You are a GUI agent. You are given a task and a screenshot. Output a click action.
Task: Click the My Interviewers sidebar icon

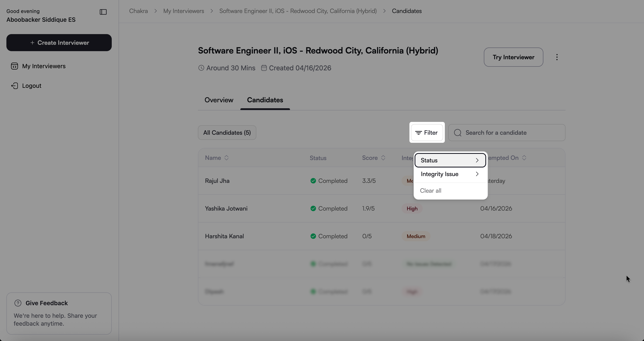point(15,66)
